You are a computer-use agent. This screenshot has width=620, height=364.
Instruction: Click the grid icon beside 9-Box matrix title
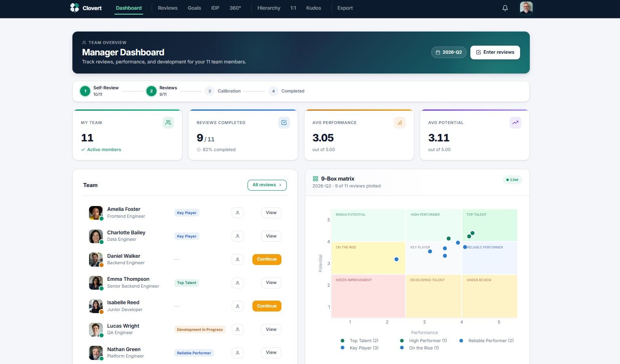tap(315, 178)
